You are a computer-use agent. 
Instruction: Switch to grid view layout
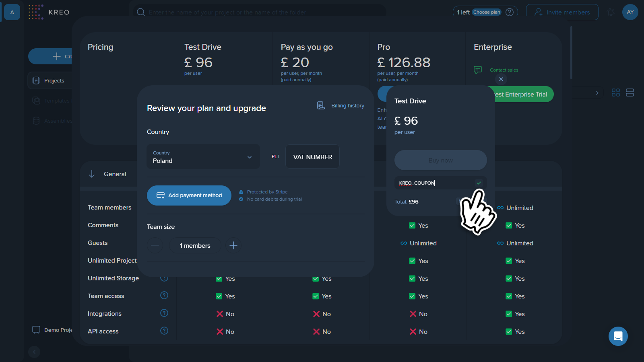pos(616,93)
